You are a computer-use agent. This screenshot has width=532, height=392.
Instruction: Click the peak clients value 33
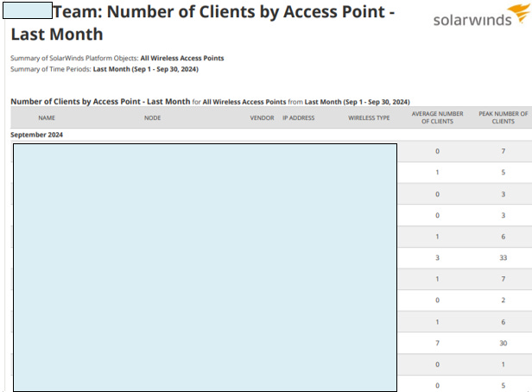pyautogui.click(x=503, y=257)
